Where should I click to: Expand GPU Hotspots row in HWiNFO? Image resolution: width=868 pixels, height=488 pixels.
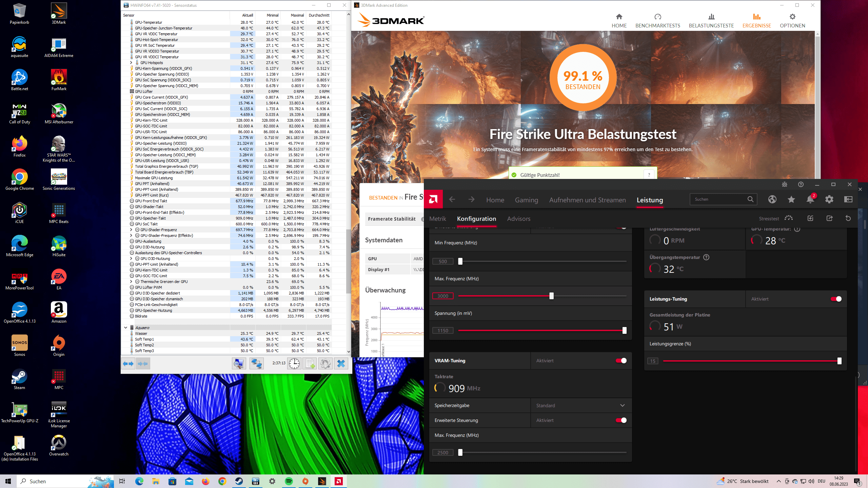131,63
